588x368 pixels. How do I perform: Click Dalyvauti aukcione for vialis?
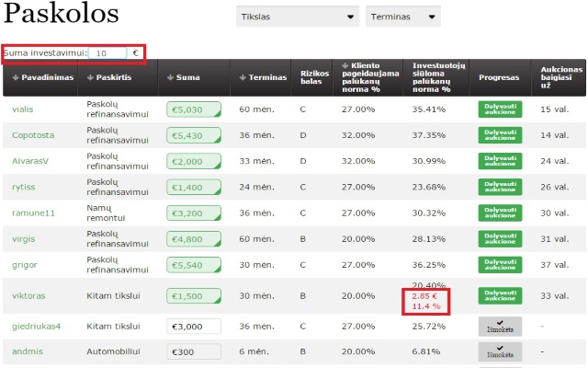tap(499, 109)
